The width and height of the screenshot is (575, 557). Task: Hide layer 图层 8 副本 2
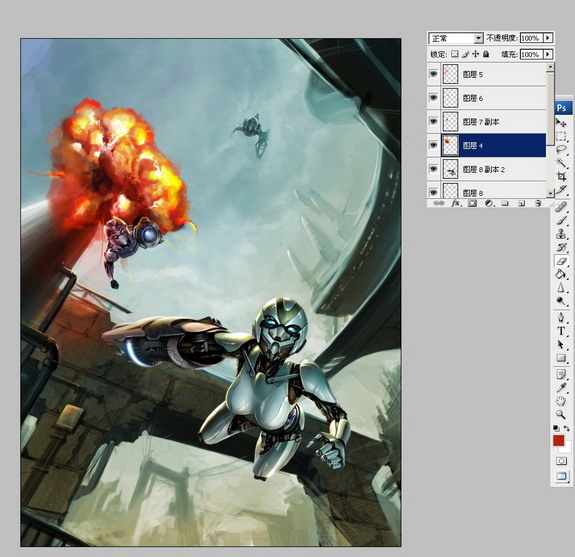[433, 169]
